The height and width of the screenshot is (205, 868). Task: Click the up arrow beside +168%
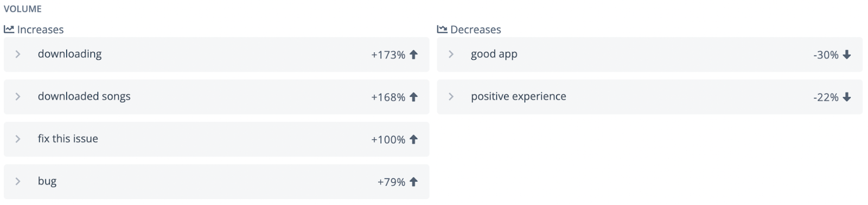(x=413, y=97)
